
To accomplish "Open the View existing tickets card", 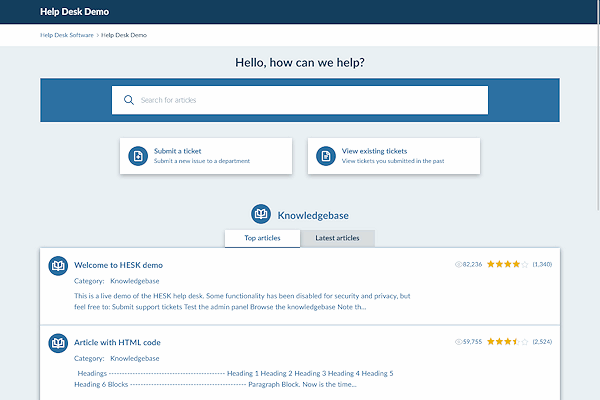I will point(394,156).
